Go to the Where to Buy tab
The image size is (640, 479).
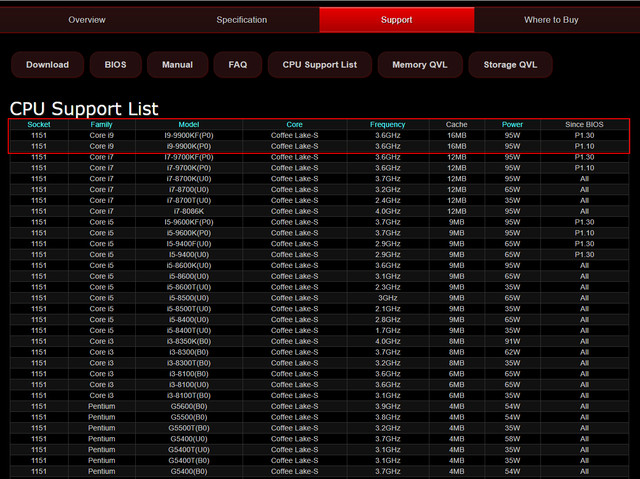point(551,20)
